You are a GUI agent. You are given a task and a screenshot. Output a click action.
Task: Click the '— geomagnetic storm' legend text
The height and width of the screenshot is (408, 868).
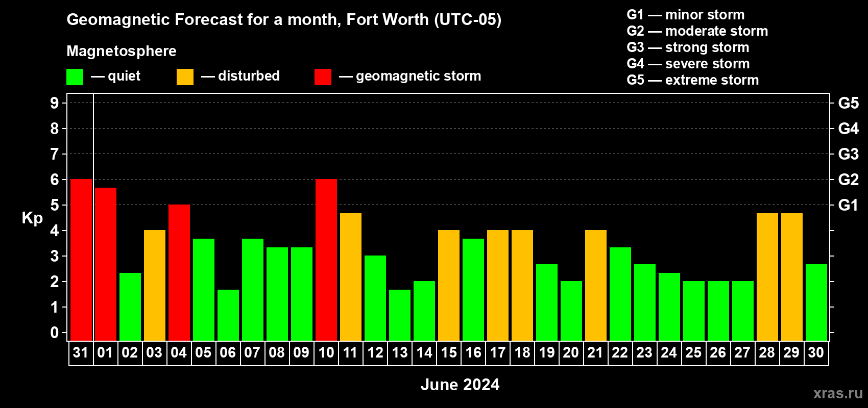click(410, 76)
